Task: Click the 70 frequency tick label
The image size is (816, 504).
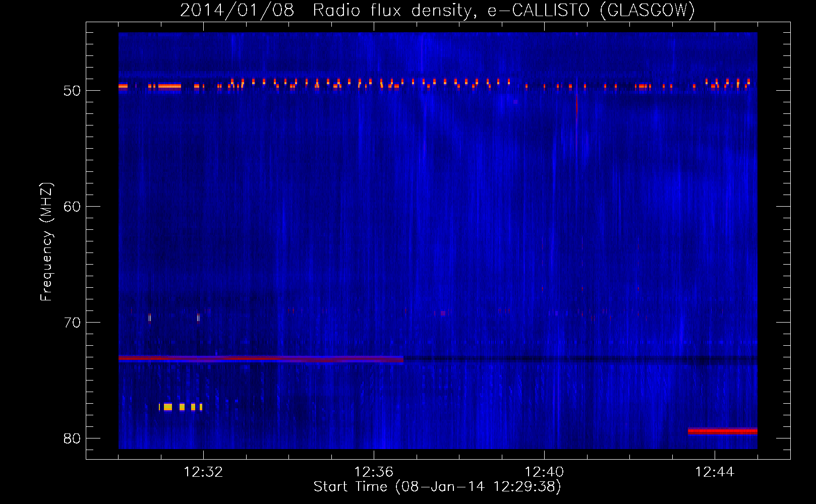Action: 72,323
